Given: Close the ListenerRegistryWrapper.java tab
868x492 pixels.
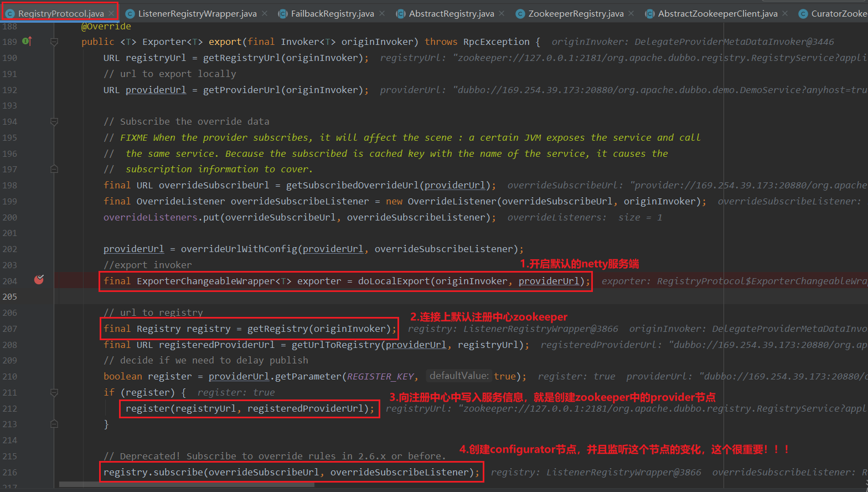Looking at the screenshot, I should pos(265,13).
